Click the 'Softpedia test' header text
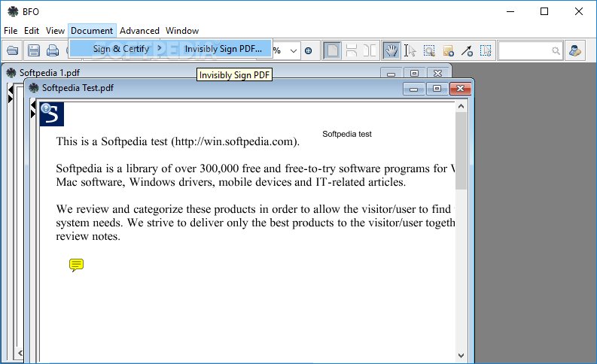 pos(347,134)
